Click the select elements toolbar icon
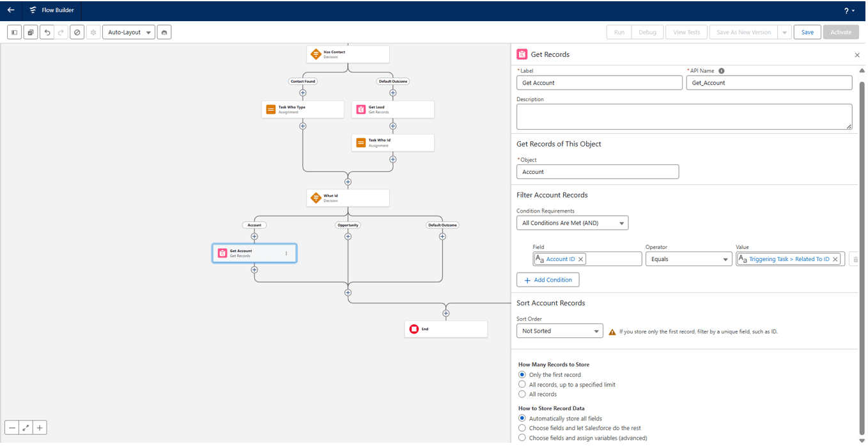Image resolution: width=868 pixels, height=446 pixels. 31,33
